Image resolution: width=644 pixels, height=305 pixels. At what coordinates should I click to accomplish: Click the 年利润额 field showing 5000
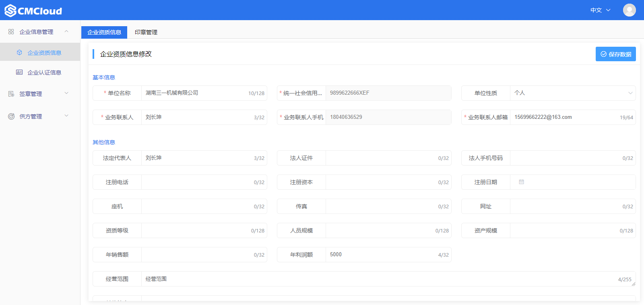point(388,255)
